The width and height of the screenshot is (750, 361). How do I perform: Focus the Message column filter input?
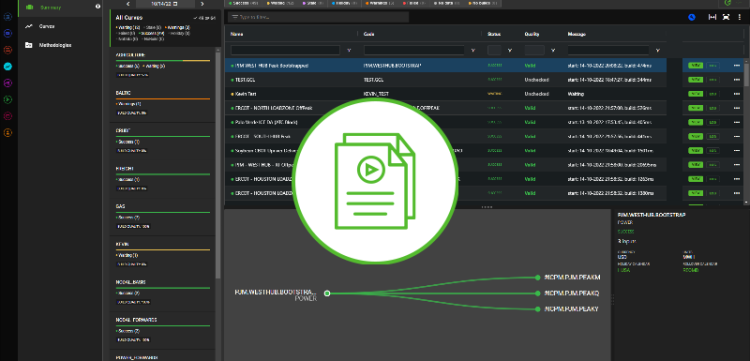tap(608, 50)
